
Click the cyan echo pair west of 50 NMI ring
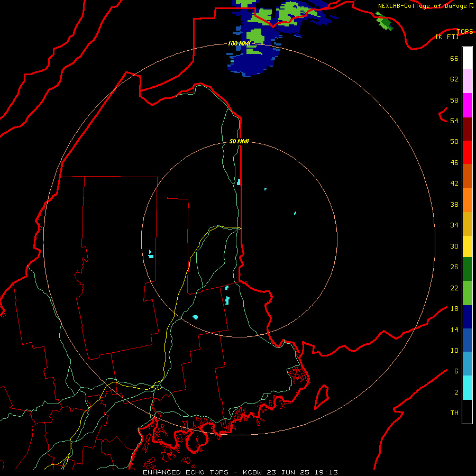(151, 254)
